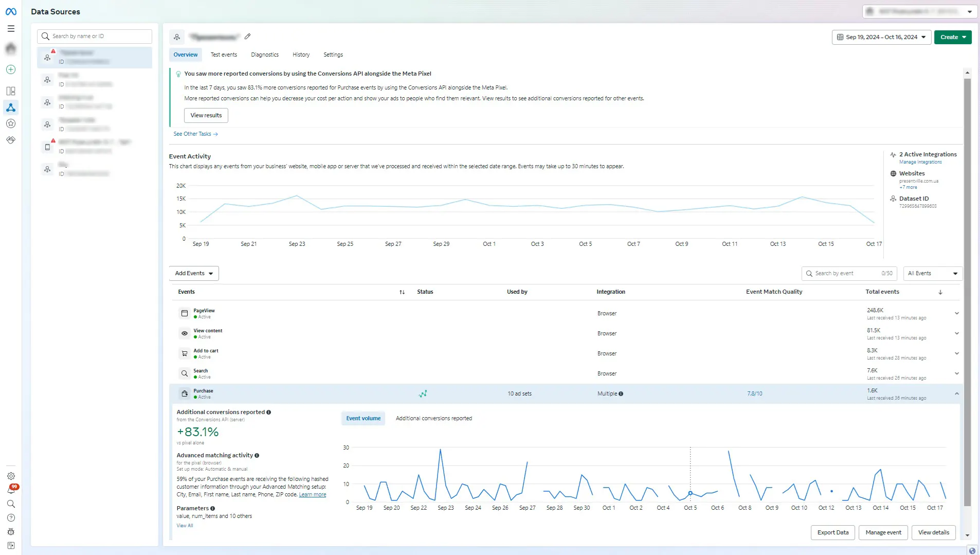Open the All Events filter dropdown
Image resolution: width=980 pixels, height=555 pixels.
click(933, 274)
